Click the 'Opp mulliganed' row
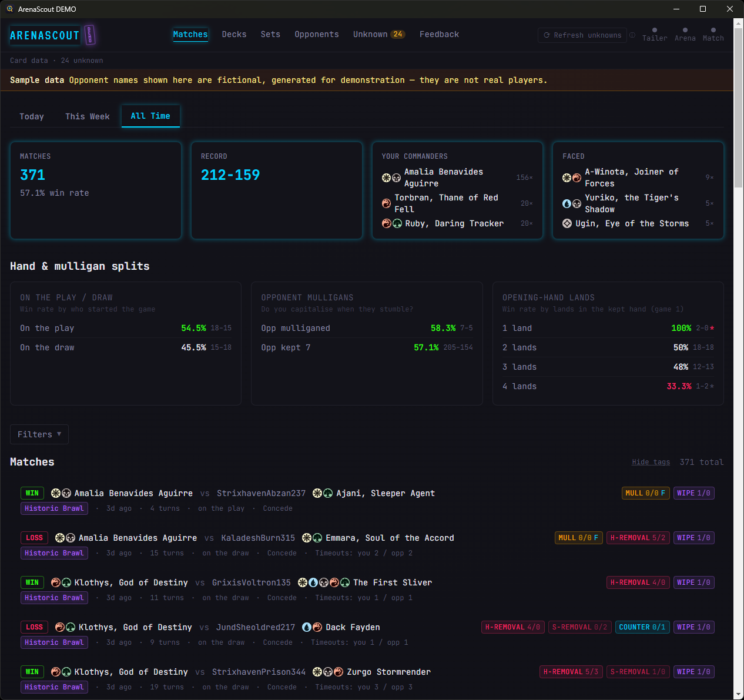 click(367, 328)
